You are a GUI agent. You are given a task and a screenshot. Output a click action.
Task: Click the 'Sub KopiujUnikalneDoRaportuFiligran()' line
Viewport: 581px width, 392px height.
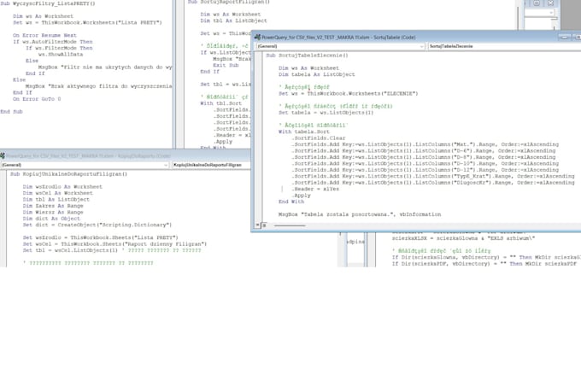point(68,174)
